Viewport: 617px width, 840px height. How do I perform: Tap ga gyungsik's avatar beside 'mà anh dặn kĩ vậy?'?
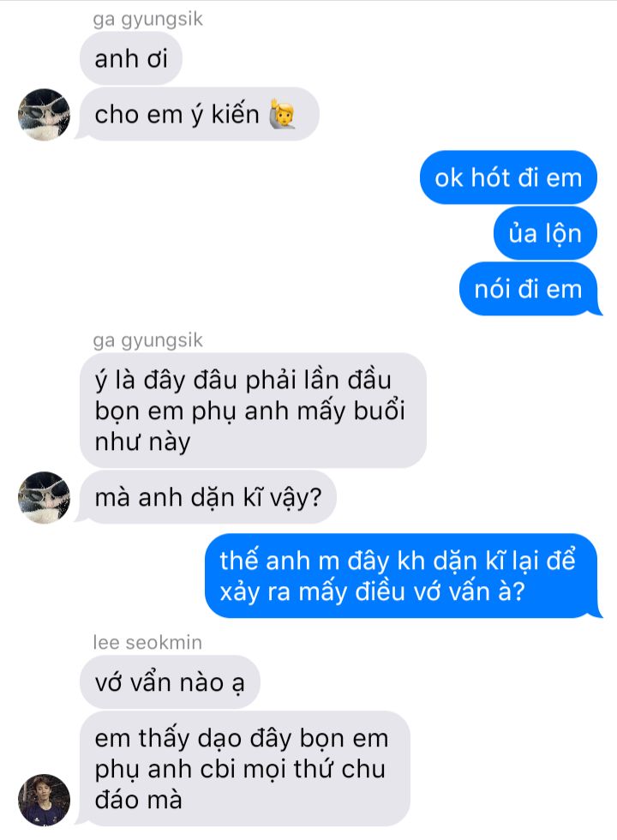pyautogui.click(x=44, y=497)
